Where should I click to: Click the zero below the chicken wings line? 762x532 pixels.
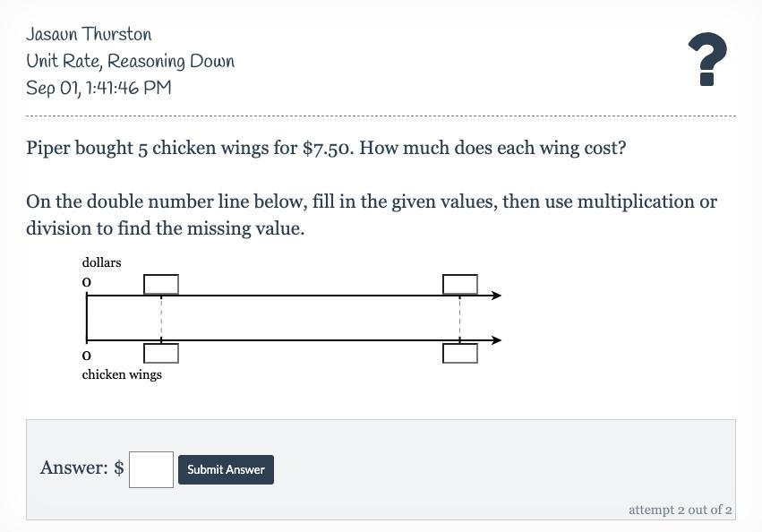(87, 356)
